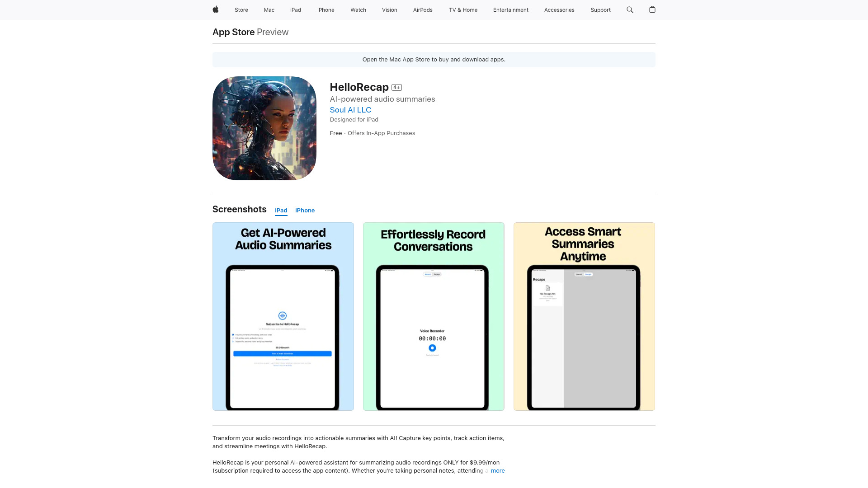Click the AirPods navigation link

(422, 9)
